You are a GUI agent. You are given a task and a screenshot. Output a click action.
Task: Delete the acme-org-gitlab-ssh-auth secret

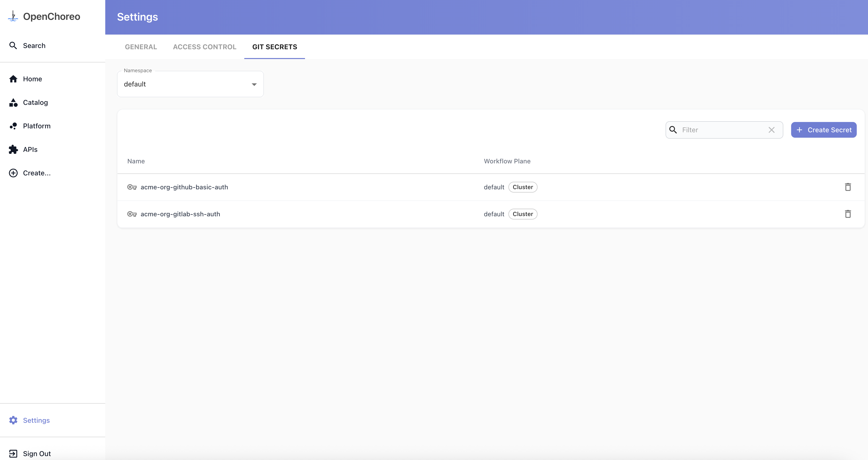(x=848, y=214)
